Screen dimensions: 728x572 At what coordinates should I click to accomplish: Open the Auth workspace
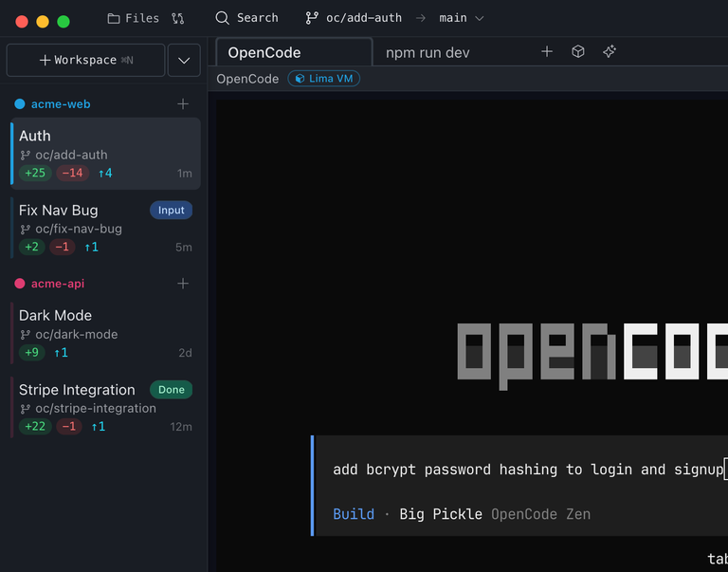pos(106,154)
